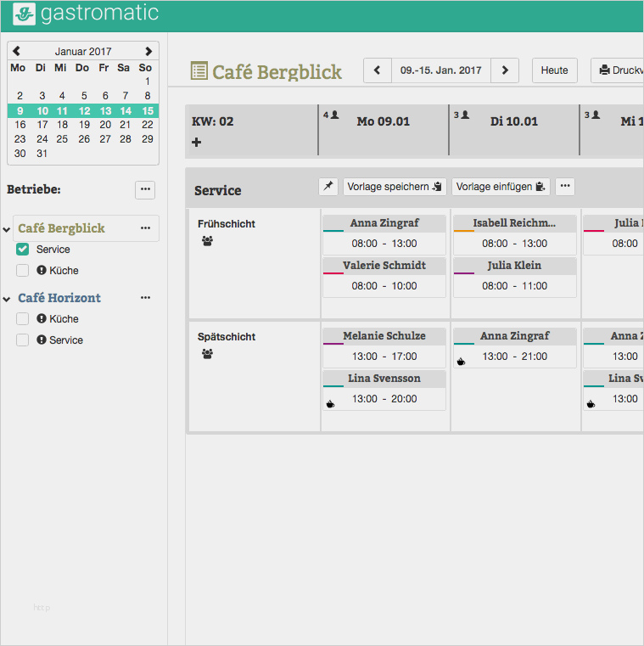Click the Vorlage speichern button

[x=395, y=187]
